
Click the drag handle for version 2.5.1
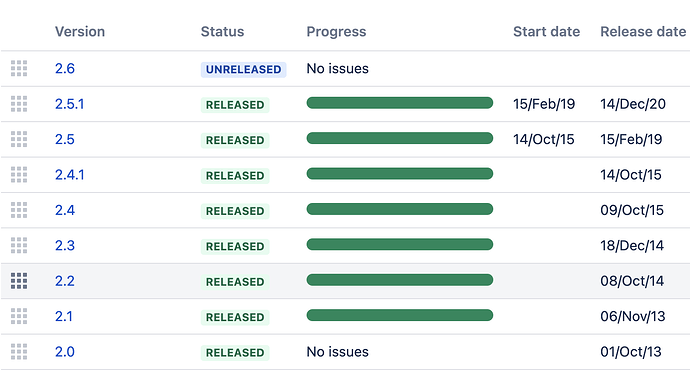(19, 104)
